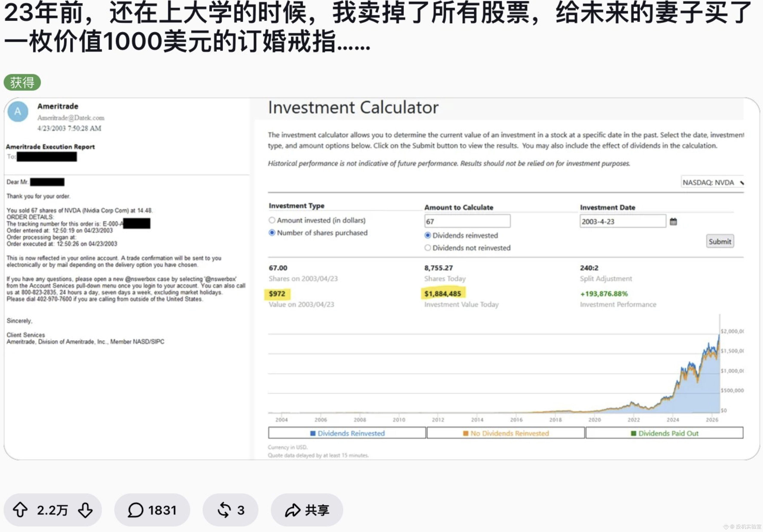
Task: Click the Amount to Calculate field
Action: click(x=467, y=221)
